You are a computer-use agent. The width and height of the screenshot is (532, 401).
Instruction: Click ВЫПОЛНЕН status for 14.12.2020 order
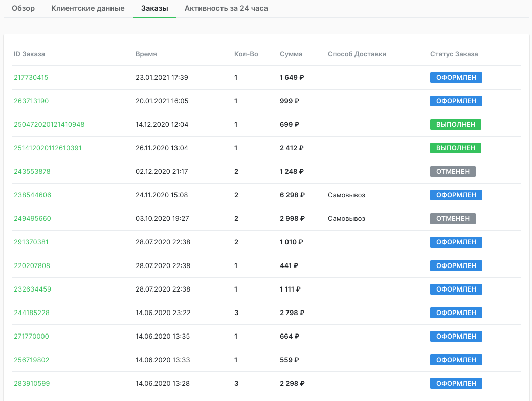pyautogui.click(x=455, y=125)
